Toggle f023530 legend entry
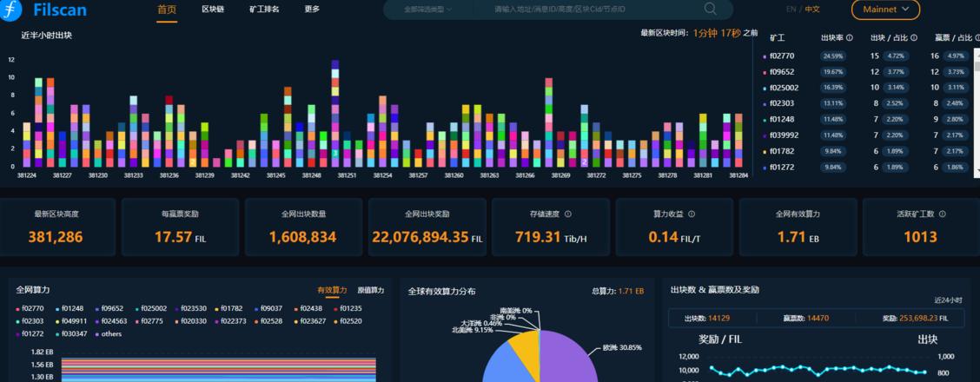The width and height of the screenshot is (980, 382). tap(191, 308)
